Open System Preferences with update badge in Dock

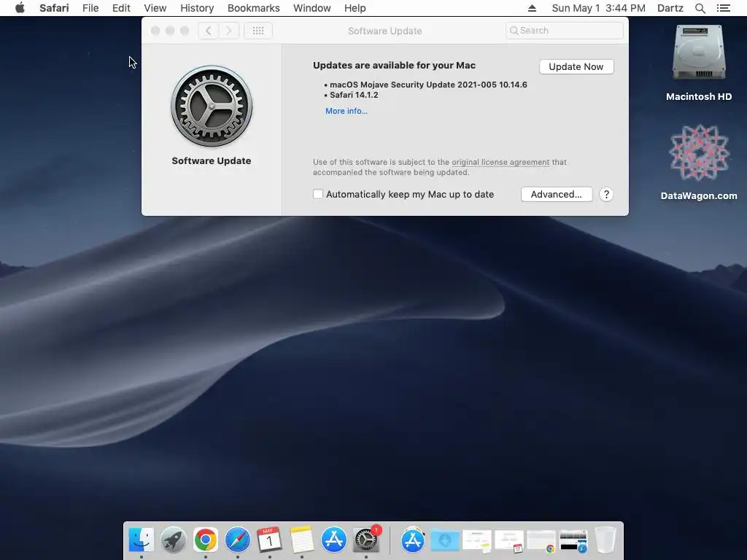click(x=366, y=540)
